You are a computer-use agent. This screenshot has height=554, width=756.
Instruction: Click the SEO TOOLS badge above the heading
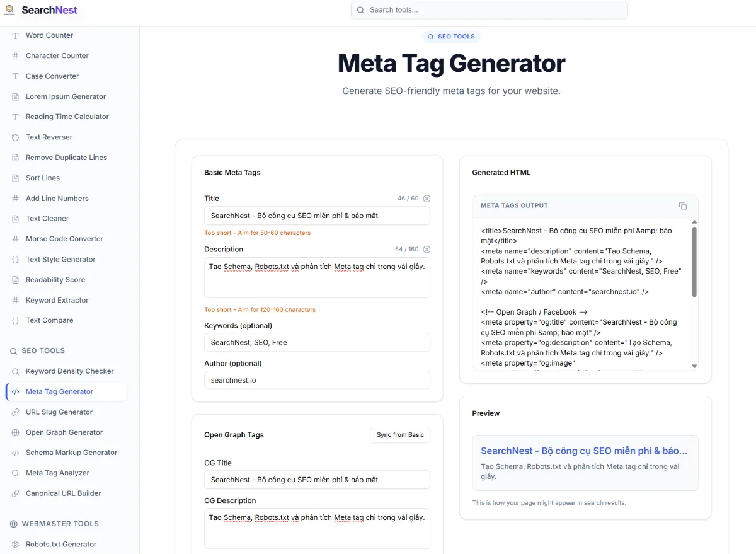[x=451, y=36]
